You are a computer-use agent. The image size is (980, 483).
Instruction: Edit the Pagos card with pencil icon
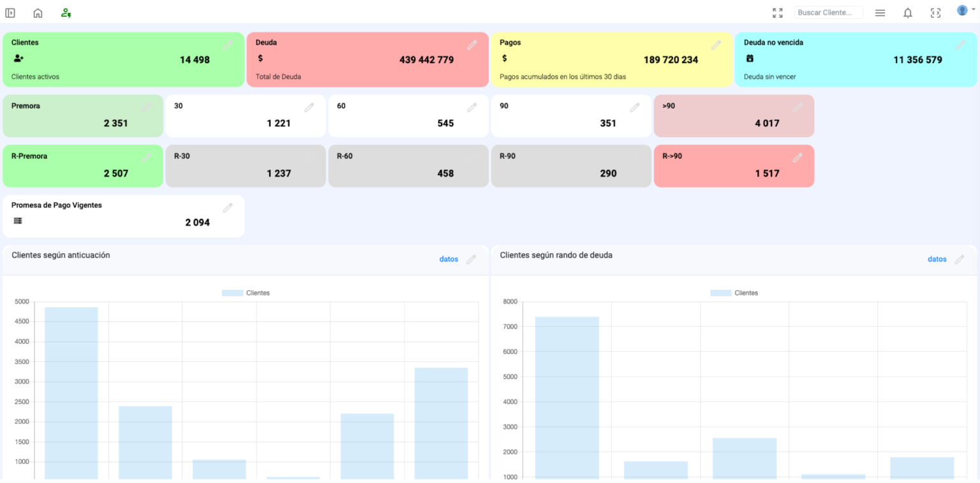(x=716, y=45)
